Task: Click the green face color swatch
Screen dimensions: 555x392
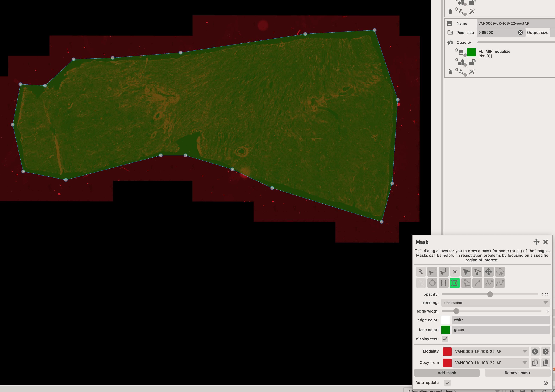Action: 446,330
